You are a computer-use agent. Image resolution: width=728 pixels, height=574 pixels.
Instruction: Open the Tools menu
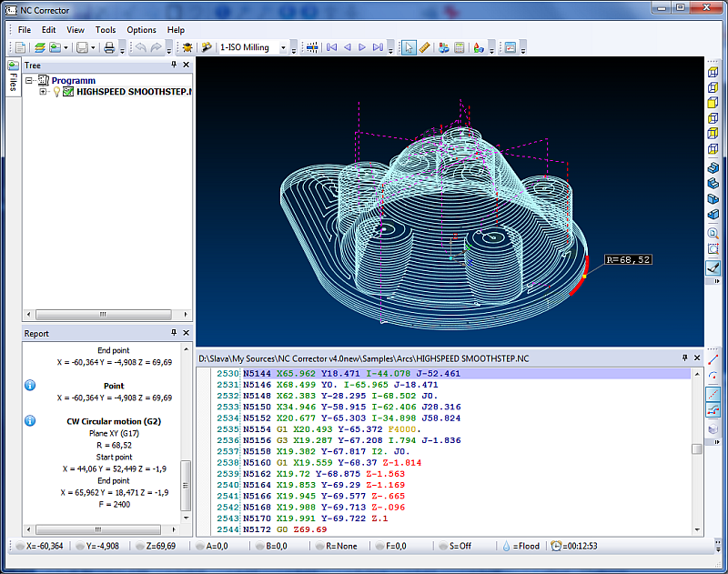pyautogui.click(x=106, y=30)
